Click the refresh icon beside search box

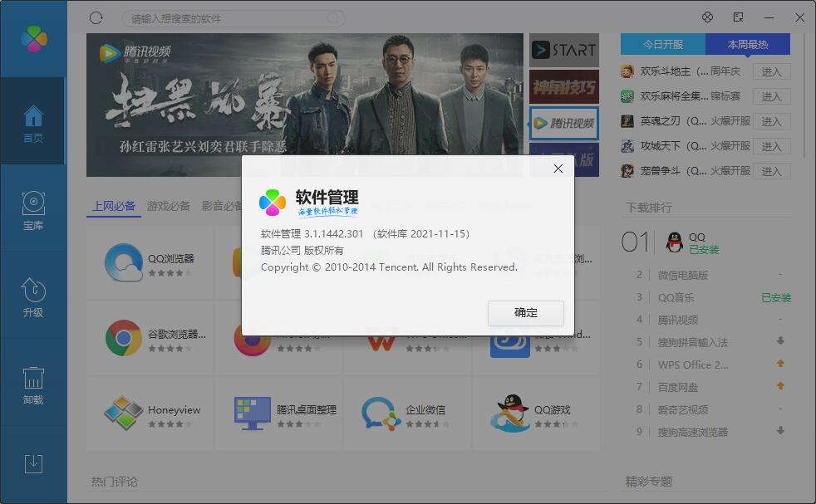[x=96, y=18]
